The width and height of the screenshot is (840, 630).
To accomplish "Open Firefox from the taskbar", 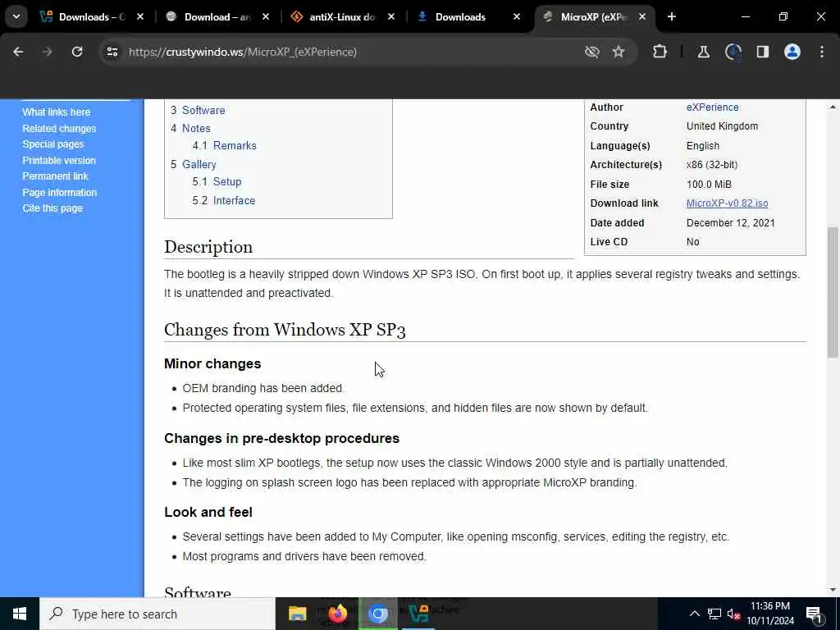I will (337, 614).
